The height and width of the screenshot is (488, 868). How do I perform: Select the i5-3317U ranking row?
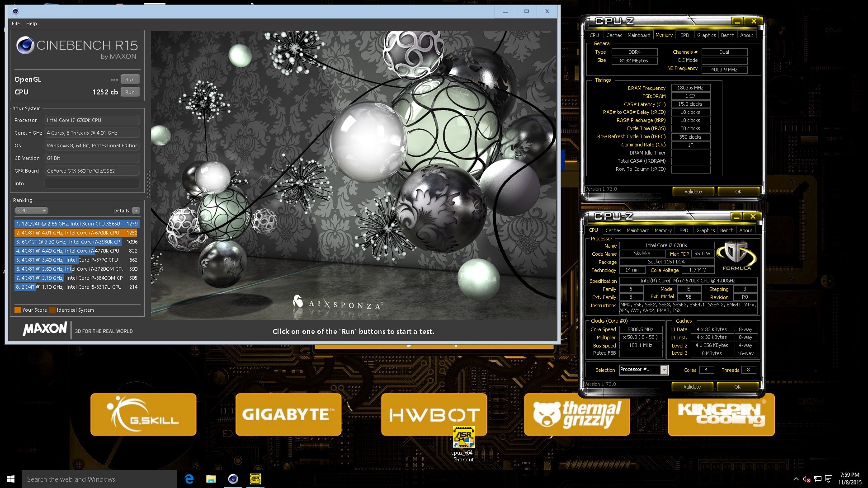coord(77,287)
